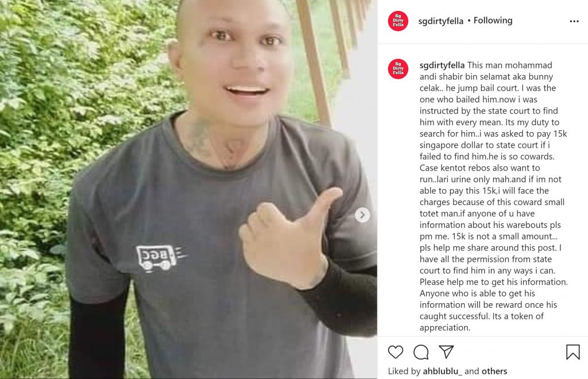Viewport: 588px width, 379px height.
Task: Open the three-dot more options menu
Action: [x=574, y=21]
